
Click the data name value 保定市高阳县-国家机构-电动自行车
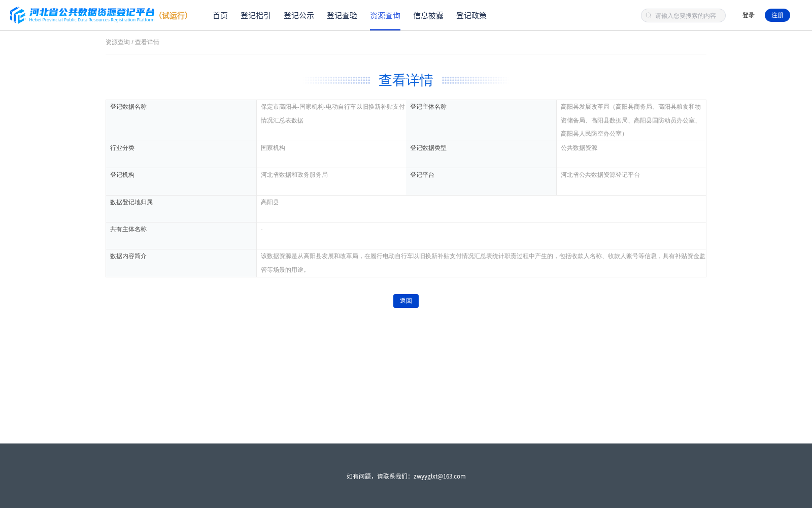click(333, 113)
